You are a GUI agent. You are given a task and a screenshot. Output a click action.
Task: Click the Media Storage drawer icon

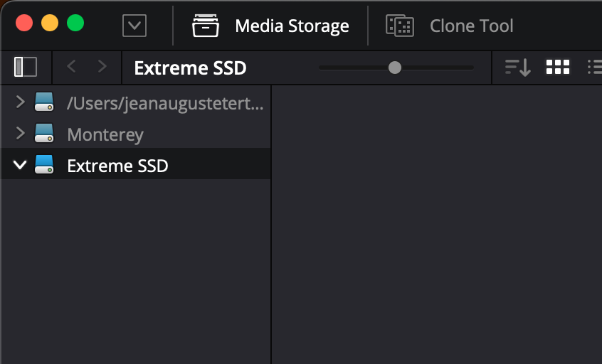click(x=205, y=26)
